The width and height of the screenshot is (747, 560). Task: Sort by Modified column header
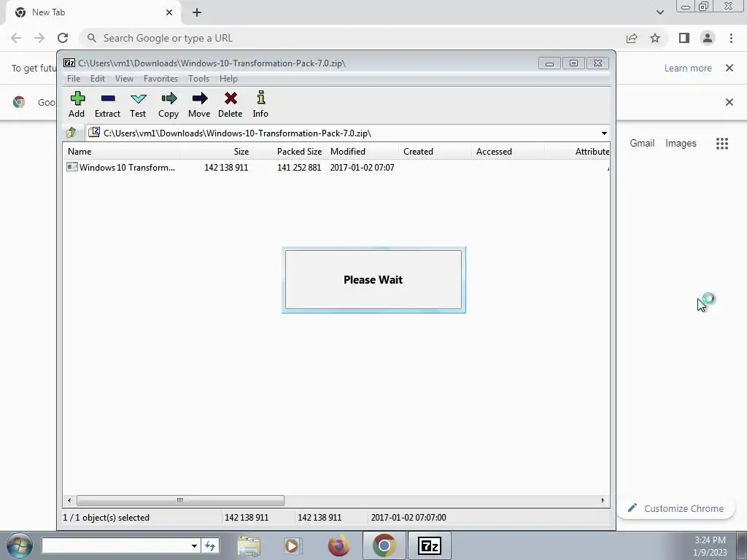pyautogui.click(x=362, y=152)
